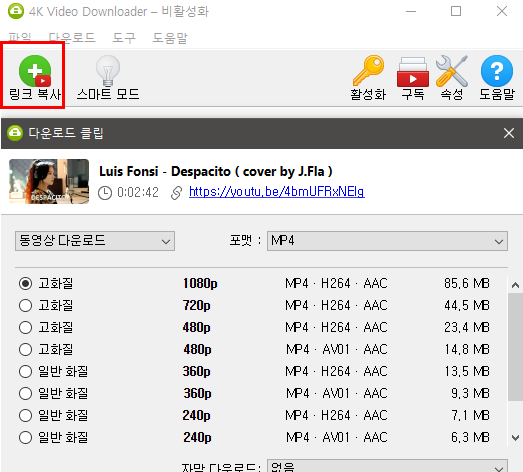Open the 파일 menu
Viewport: 523px width, 472px height.
point(20,38)
